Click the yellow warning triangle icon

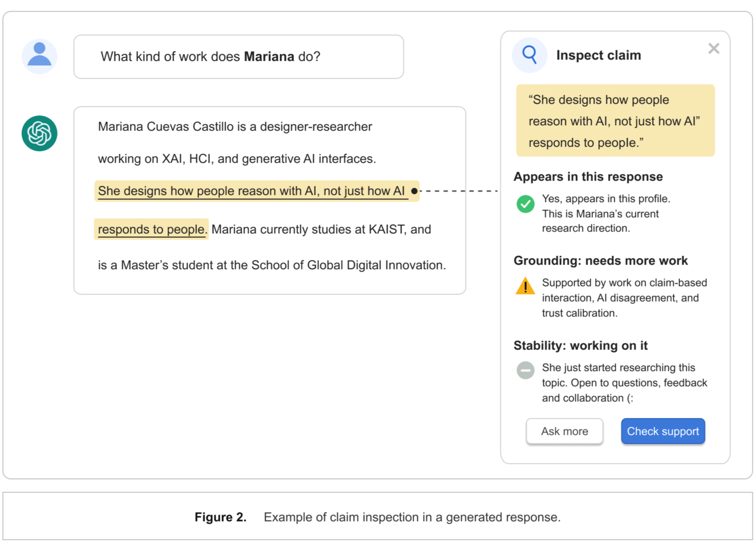point(525,286)
